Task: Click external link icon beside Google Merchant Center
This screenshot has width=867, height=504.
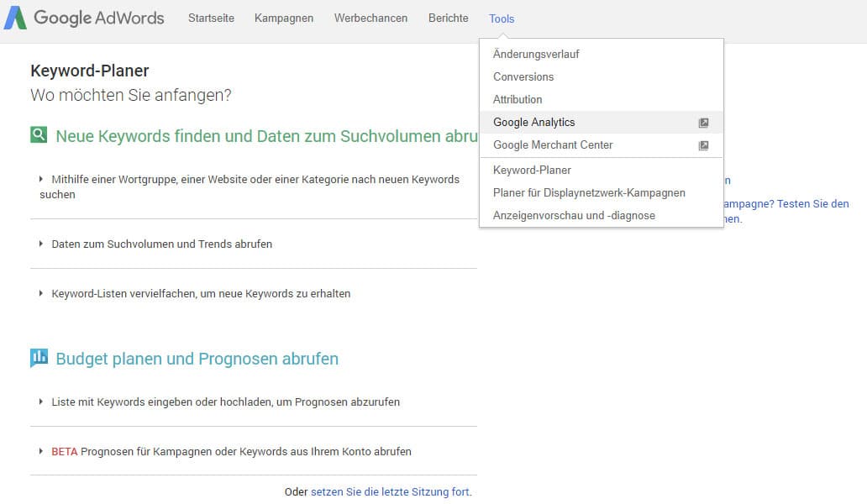Action: click(x=703, y=145)
